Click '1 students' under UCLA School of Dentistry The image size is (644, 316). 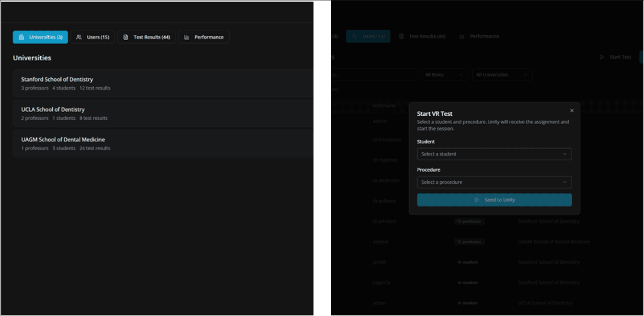pyautogui.click(x=64, y=118)
